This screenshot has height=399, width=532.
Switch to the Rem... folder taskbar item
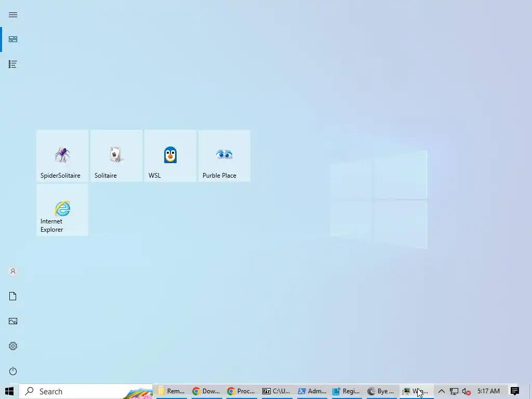click(171, 391)
